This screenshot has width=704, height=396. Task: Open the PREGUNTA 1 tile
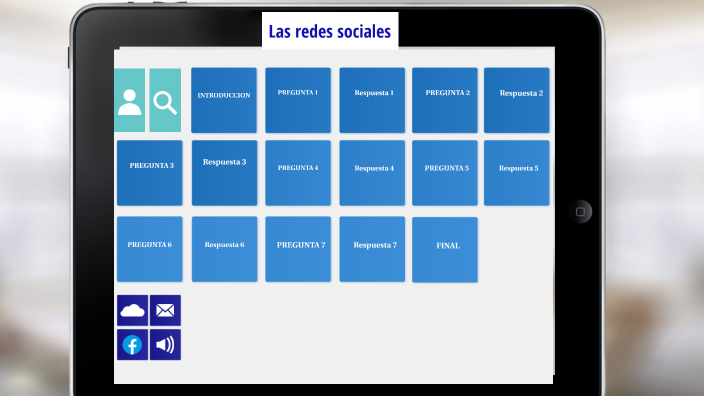click(x=298, y=100)
